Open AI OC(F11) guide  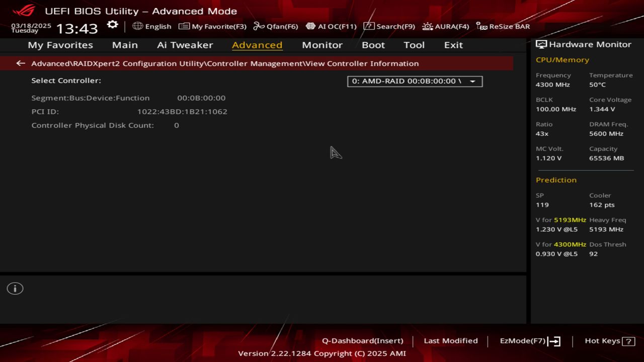(x=337, y=26)
